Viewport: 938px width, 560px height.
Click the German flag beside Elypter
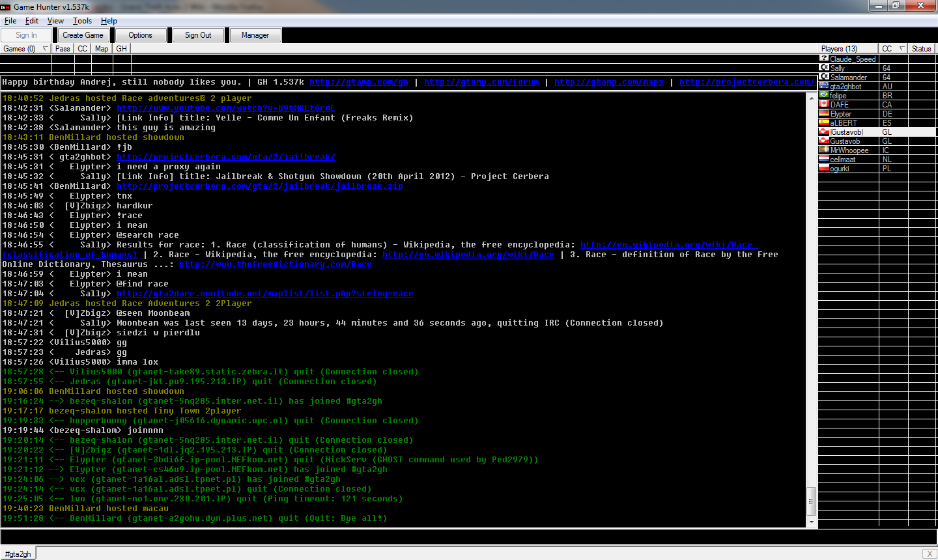824,113
